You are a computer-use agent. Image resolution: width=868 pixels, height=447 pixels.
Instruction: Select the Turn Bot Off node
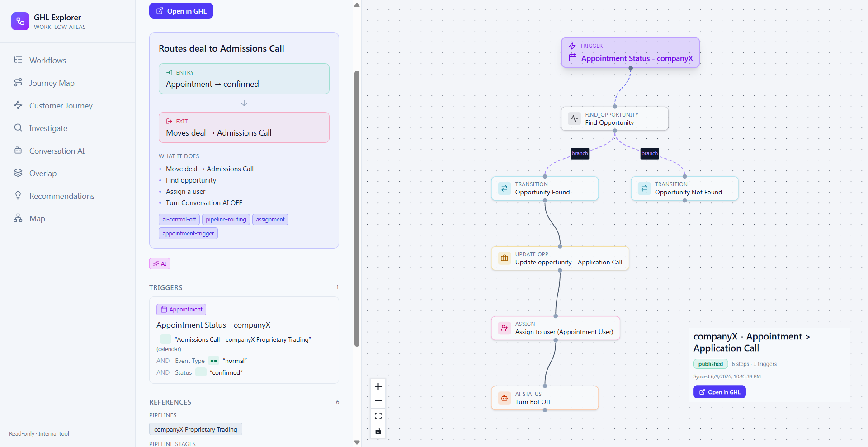pos(545,398)
